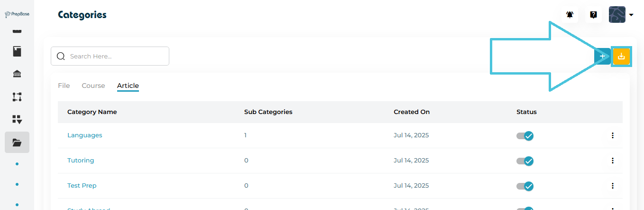Switch to the File tab
Image resolution: width=644 pixels, height=210 pixels.
pos(64,86)
